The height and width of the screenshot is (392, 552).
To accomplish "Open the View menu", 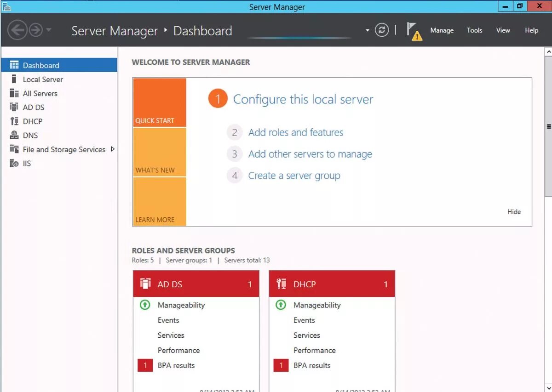I will click(x=503, y=30).
